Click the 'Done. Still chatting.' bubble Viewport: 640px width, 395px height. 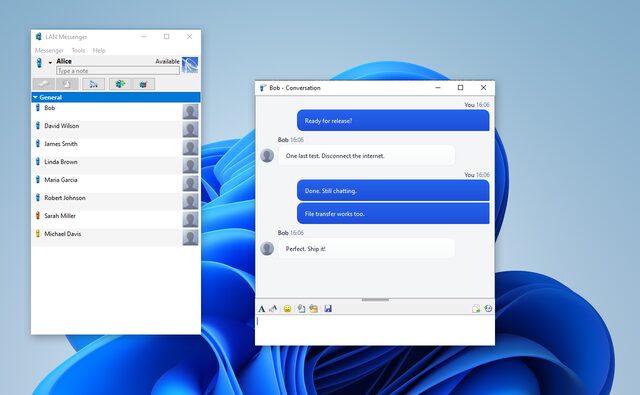393,191
